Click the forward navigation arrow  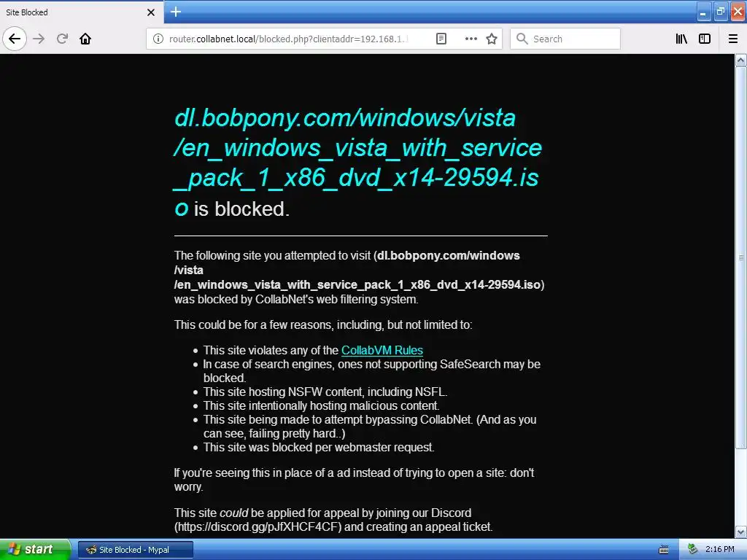pyautogui.click(x=39, y=39)
